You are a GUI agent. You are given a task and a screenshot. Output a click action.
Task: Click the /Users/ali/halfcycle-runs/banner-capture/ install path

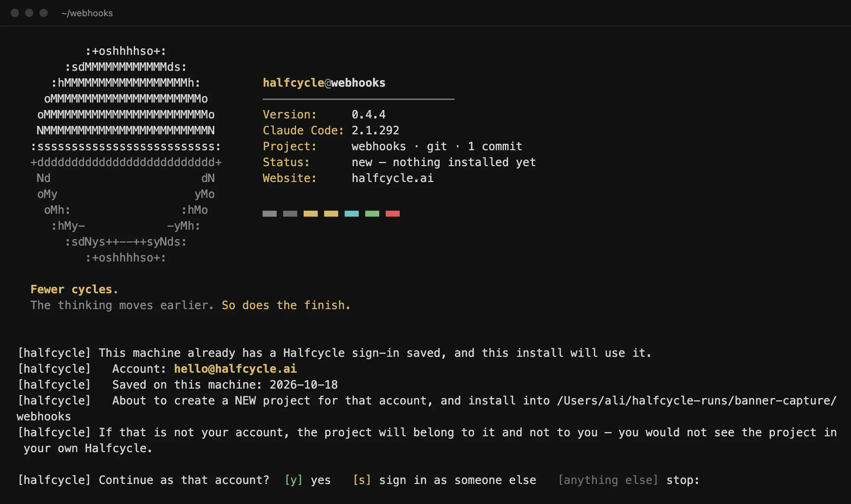tap(697, 401)
